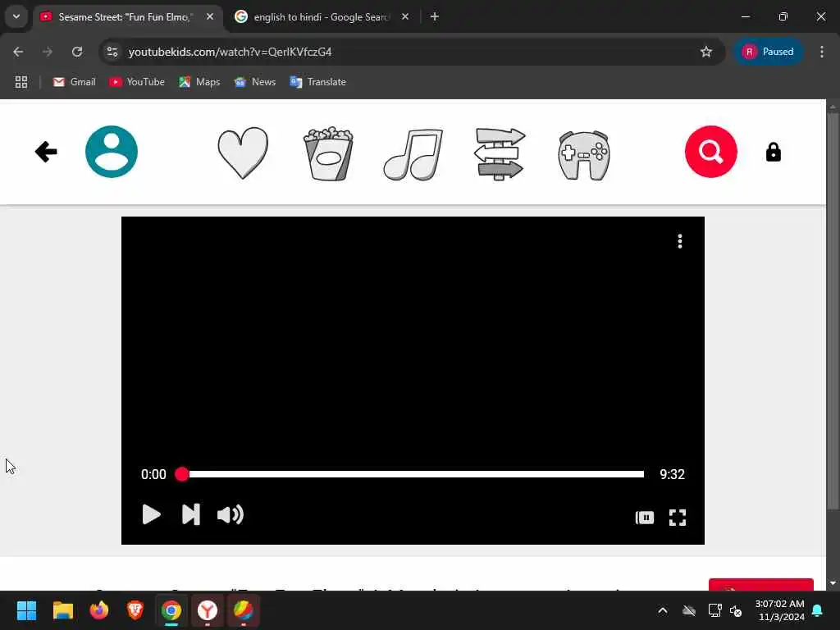Click the red button below video
Viewport: 840px width, 630px height.
click(x=760, y=584)
